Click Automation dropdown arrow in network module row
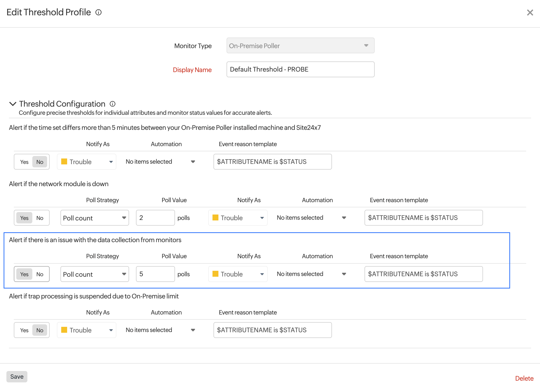Screen dimensions: 540x392 (344, 218)
